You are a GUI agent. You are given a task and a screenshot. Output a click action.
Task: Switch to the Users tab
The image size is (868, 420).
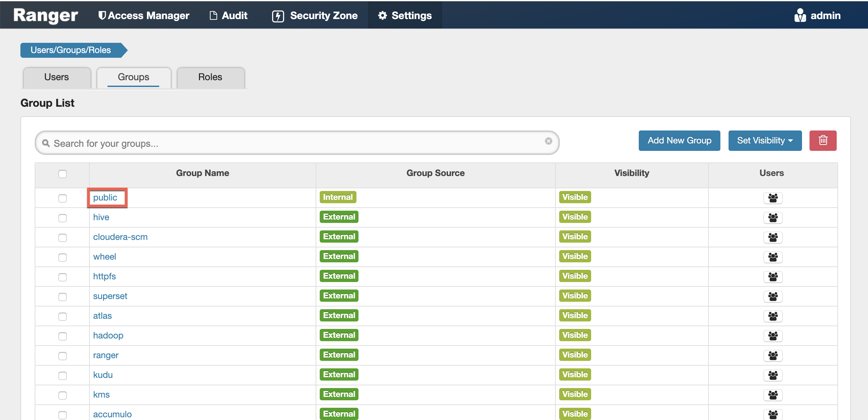[x=56, y=77]
